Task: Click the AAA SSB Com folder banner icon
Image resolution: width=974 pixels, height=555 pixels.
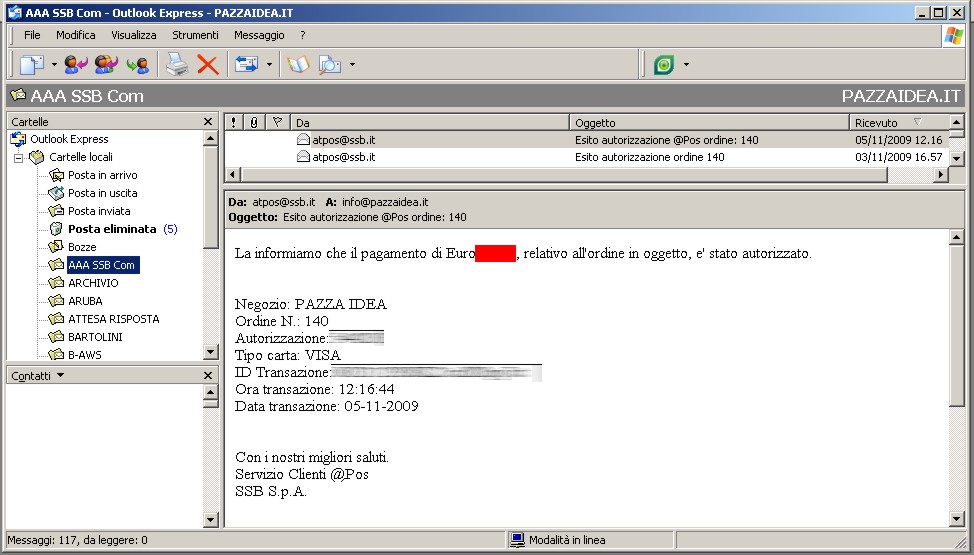Action: click(x=18, y=95)
